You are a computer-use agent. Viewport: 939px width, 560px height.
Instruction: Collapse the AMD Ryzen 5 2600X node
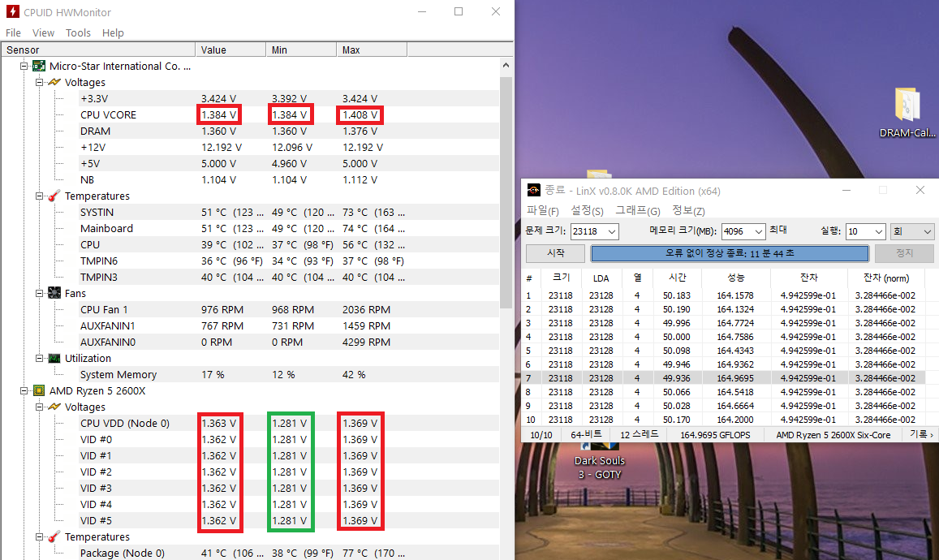pyautogui.click(x=24, y=390)
